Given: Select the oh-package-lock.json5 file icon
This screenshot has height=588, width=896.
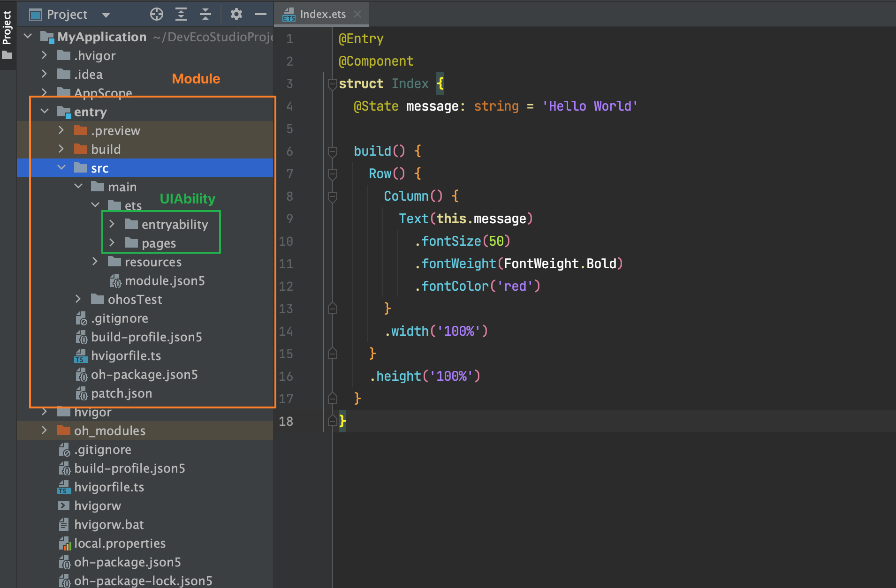Looking at the screenshot, I should point(64,581).
